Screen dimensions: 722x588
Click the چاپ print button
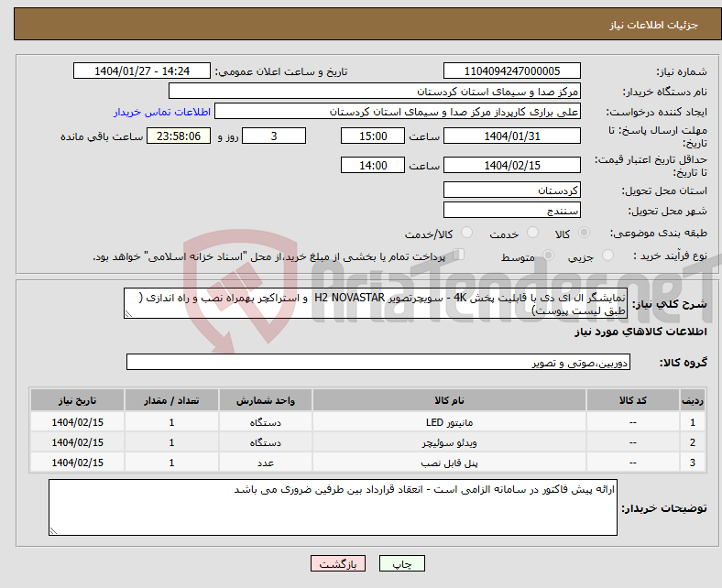(402, 563)
